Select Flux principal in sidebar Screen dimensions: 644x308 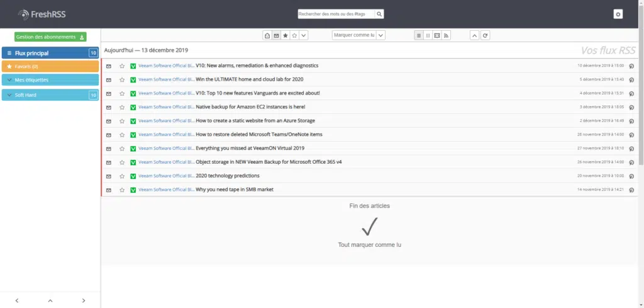pyautogui.click(x=50, y=53)
